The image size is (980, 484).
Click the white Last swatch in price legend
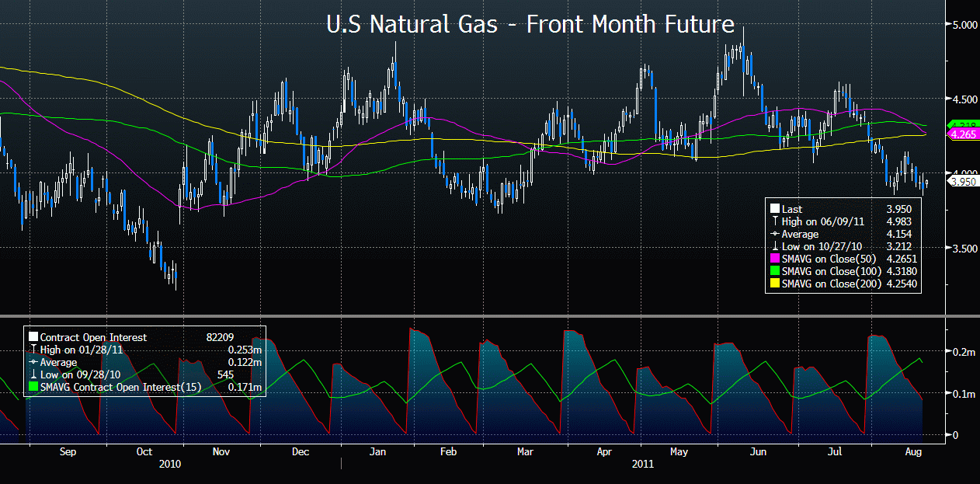775,209
